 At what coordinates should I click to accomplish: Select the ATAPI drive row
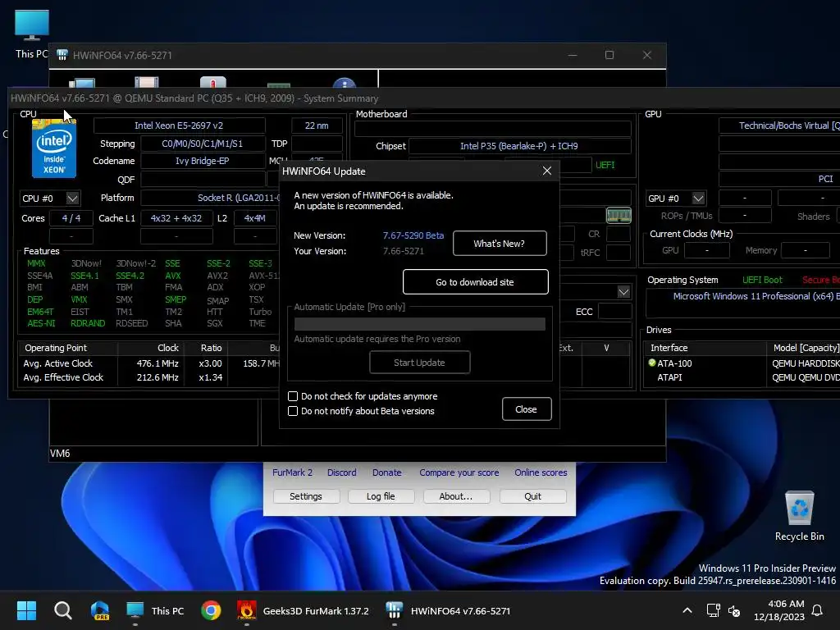(x=742, y=377)
